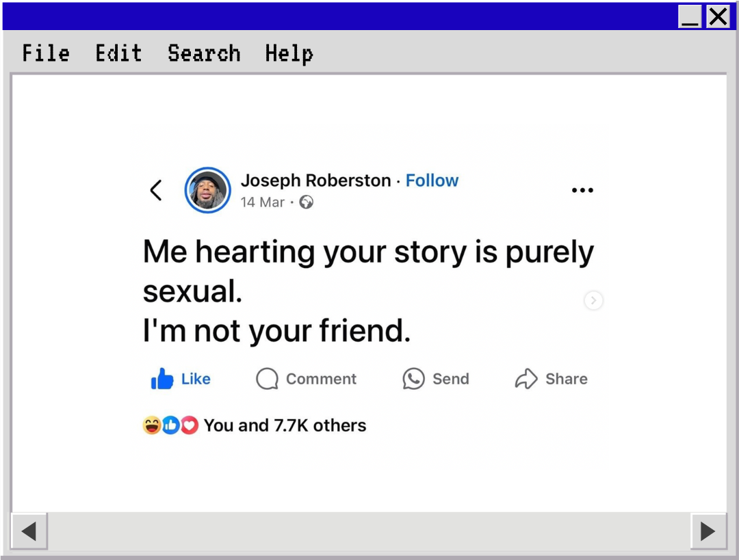Click the Joseph Roberston name
The image size is (739, 560).
315,181
